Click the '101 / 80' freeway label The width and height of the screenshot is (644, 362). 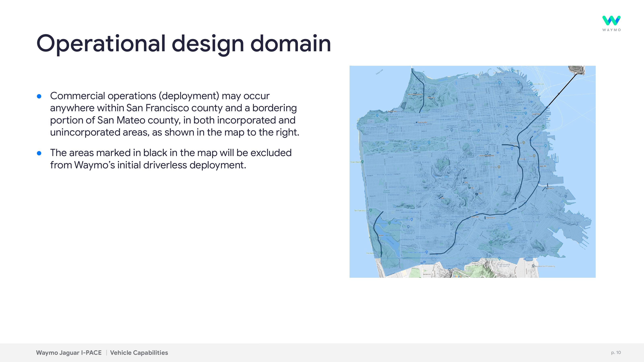pyautogui.click(x=522, y=159)
